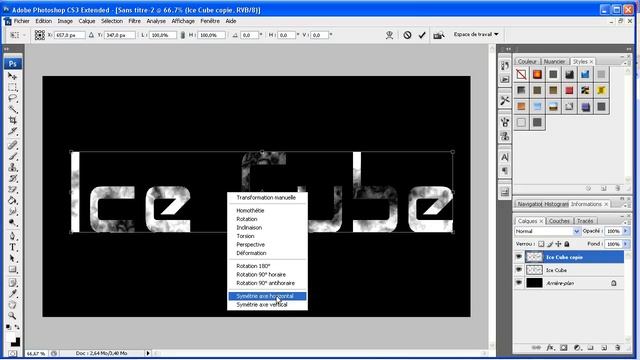Hide the Ice Cube layer

click(x=519, y=270)
